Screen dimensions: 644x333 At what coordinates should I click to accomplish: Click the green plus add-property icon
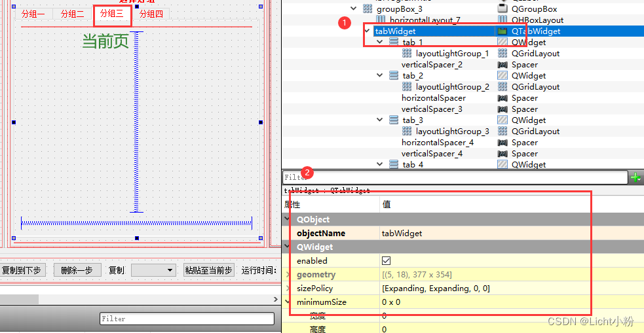tap(635, 177)
